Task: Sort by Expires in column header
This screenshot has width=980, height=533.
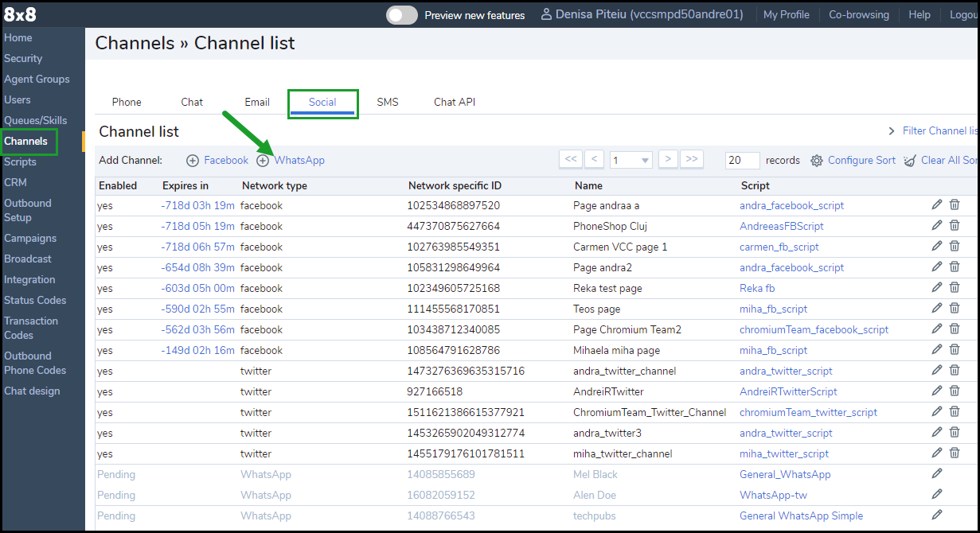Action: [x=185, y=185]
